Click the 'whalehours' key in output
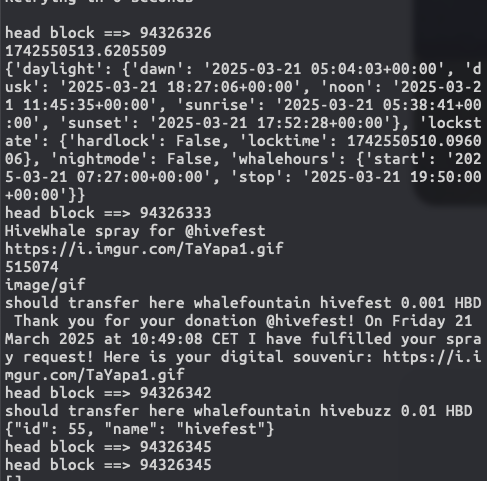The width and height of the screenshot is (487, 481). click(x=283, y=159)
